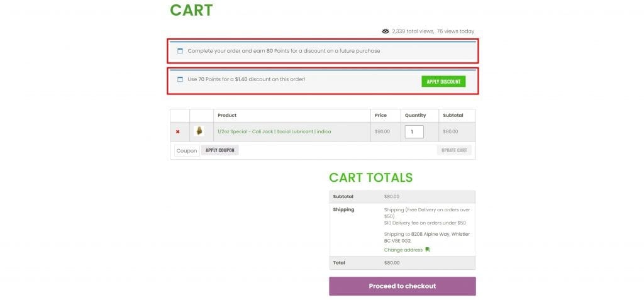
Task: Click the Subtotal column header in cart table
Action: [x=453, y=115]
